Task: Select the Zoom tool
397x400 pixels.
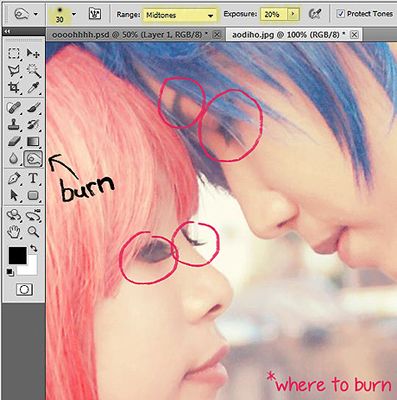Action: pos(33,232)
